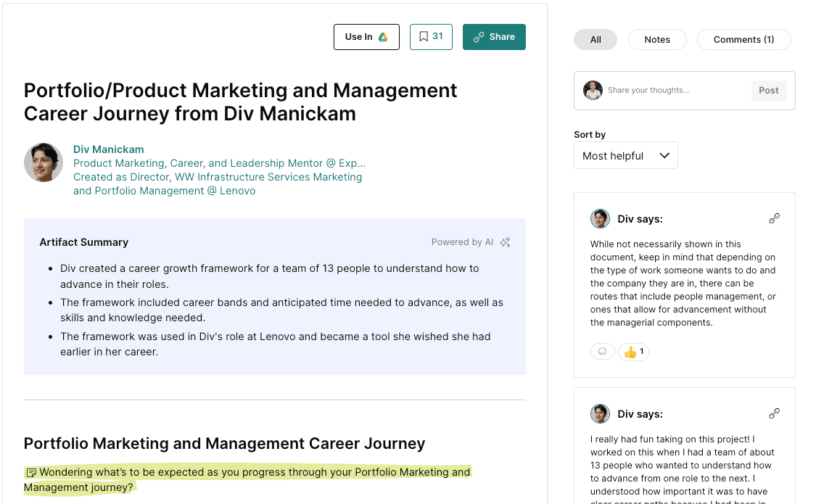Image resolution: width=816 pixels, height=504 pixels.
Task: Click the summary bullet about career bands
Action: pyautogui.click(x=281, y=310)
